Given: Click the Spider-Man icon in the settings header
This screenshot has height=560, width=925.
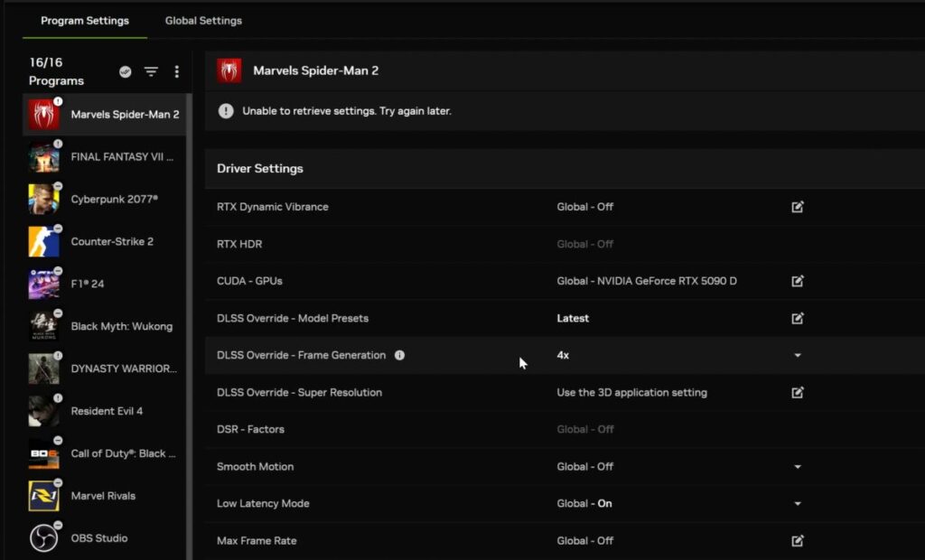Looking at the screenshot, I should tap(229, 70).
